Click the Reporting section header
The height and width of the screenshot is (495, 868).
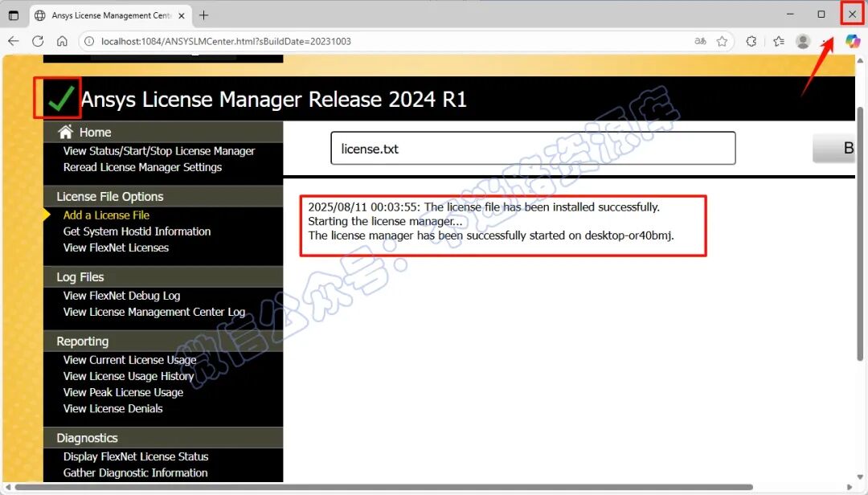(83, 341)
